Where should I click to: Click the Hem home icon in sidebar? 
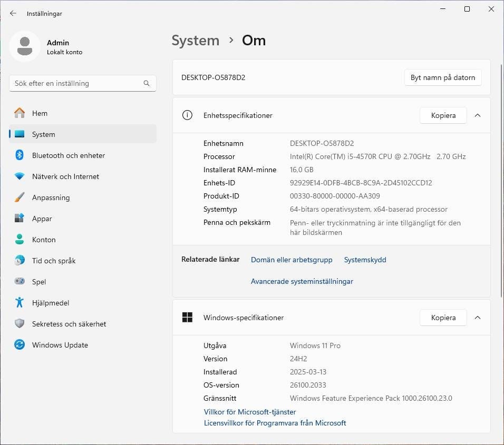pos(20,113)
